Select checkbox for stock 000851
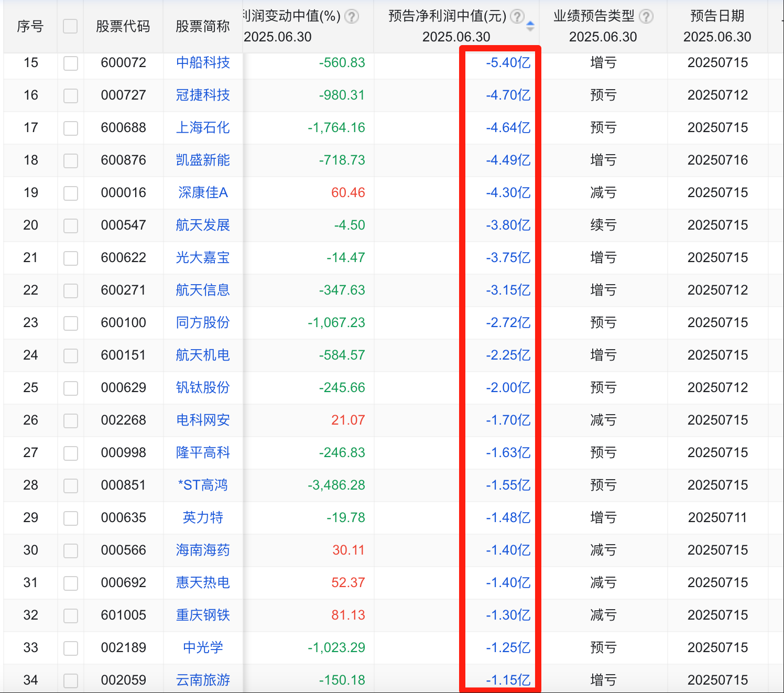 pyautogui.click(x=71, y=486)
